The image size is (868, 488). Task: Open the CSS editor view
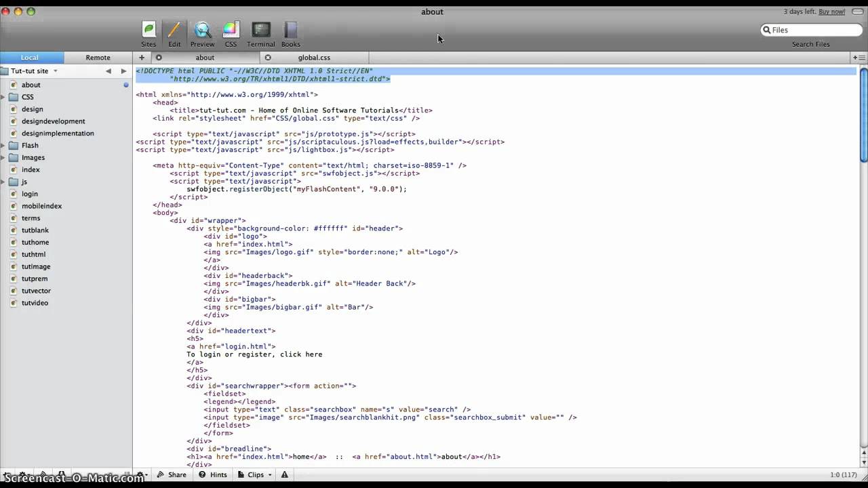pos(231,34)
